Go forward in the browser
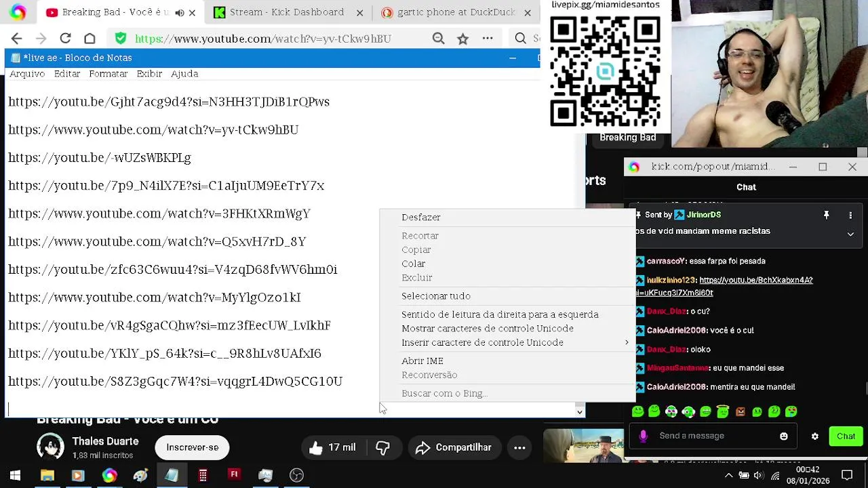 [41, 39]
